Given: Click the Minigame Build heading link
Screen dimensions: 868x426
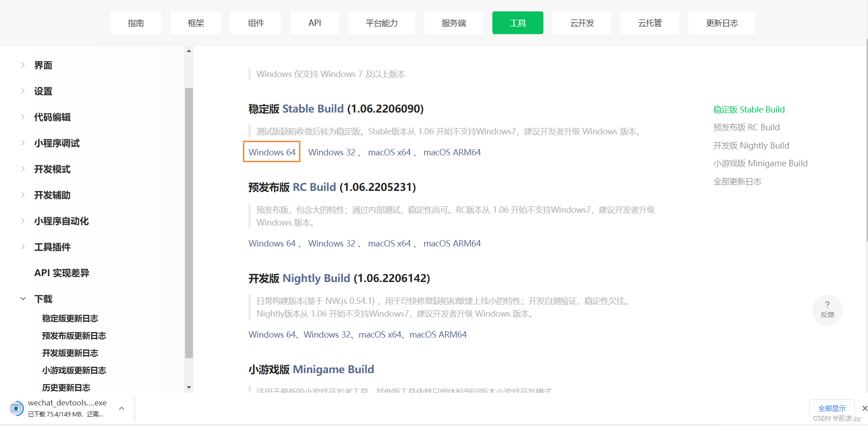Looking at the screenshot, I should point(333,370).
